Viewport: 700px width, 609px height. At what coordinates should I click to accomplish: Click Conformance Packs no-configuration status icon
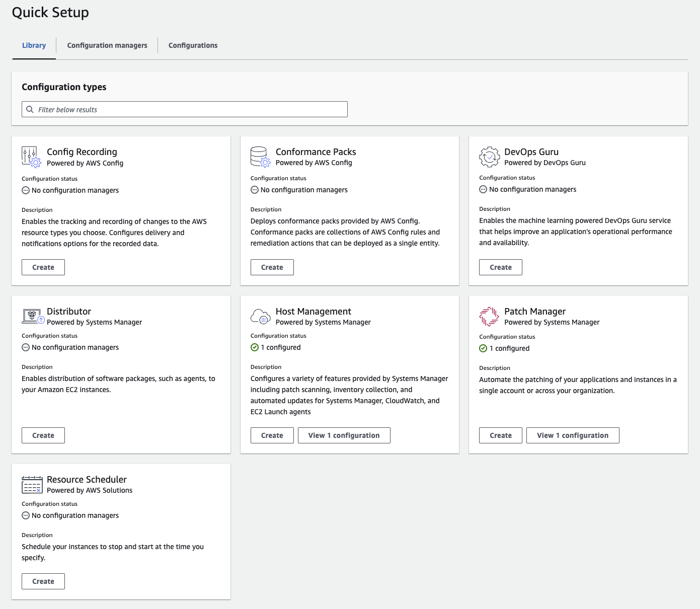(x=255, y=190)
